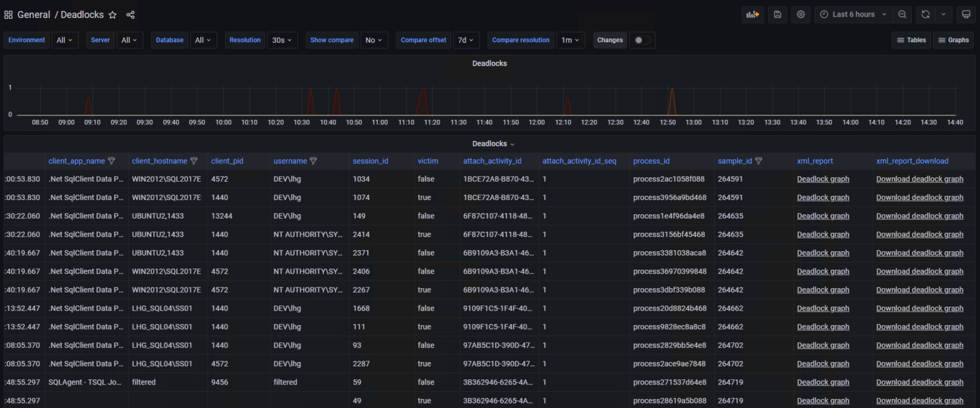Open dashboard settings gear
Screen dimensions: 980x408
click(801, 15)
